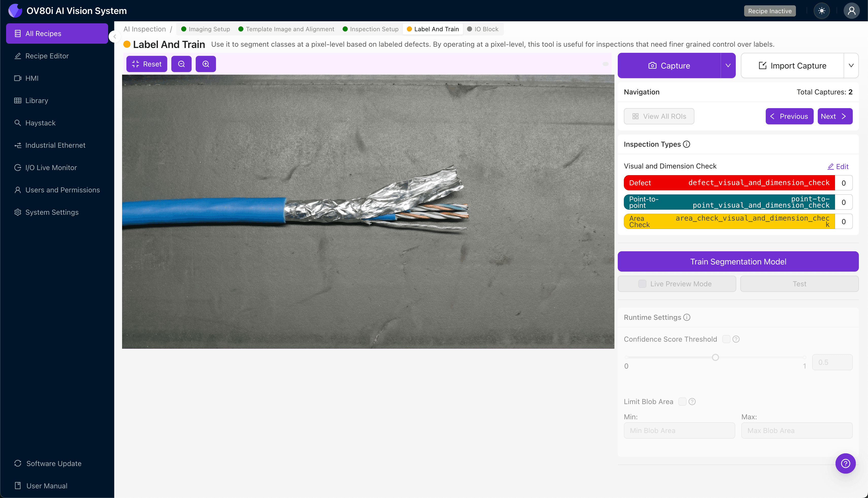Enable Limit Blob Area
Image resolution: width=868 pixels, height=498 pixels.
coord(683,401)
